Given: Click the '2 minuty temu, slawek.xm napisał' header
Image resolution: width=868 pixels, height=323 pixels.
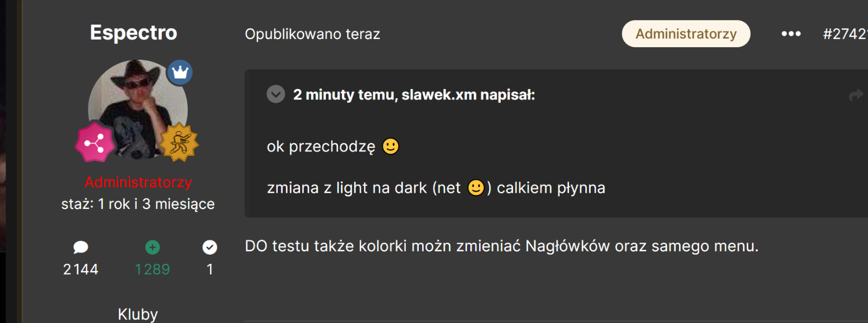Looking at the screenshot, I should 414,95.
